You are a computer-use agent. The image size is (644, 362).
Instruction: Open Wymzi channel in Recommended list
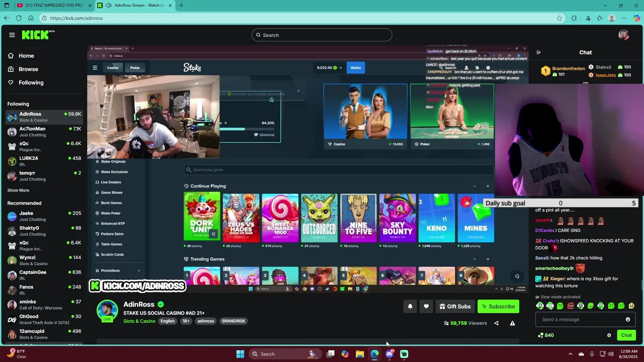44,260
